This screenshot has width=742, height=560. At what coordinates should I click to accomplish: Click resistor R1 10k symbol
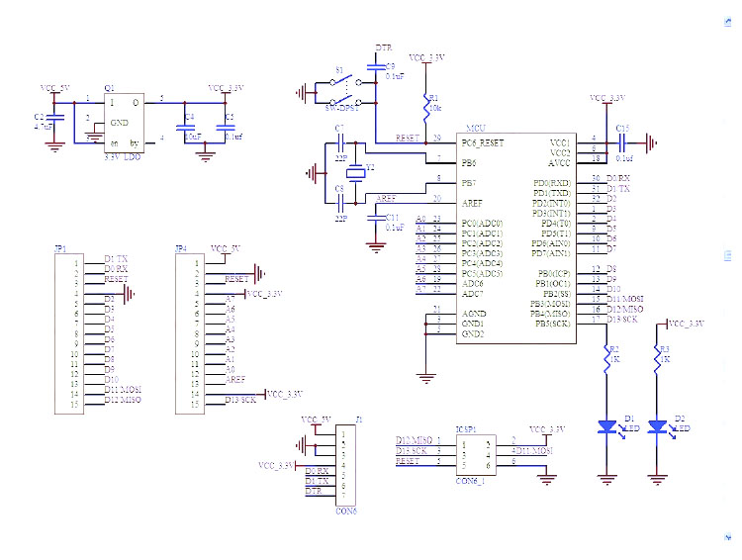426,105
